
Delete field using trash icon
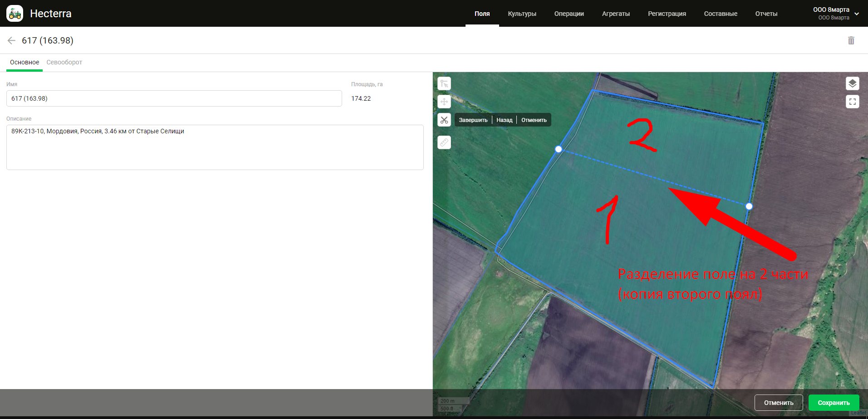851,40
